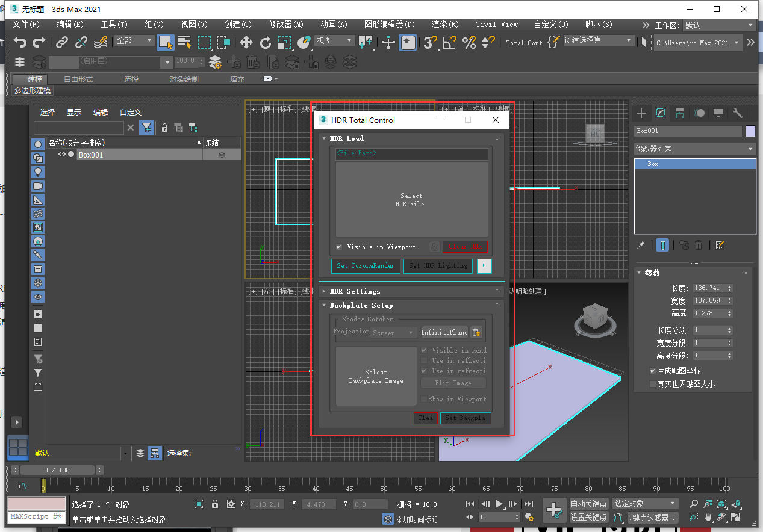Switch to 自由形式 ribbon tab

pyautogui.click(x=78, y=79)
